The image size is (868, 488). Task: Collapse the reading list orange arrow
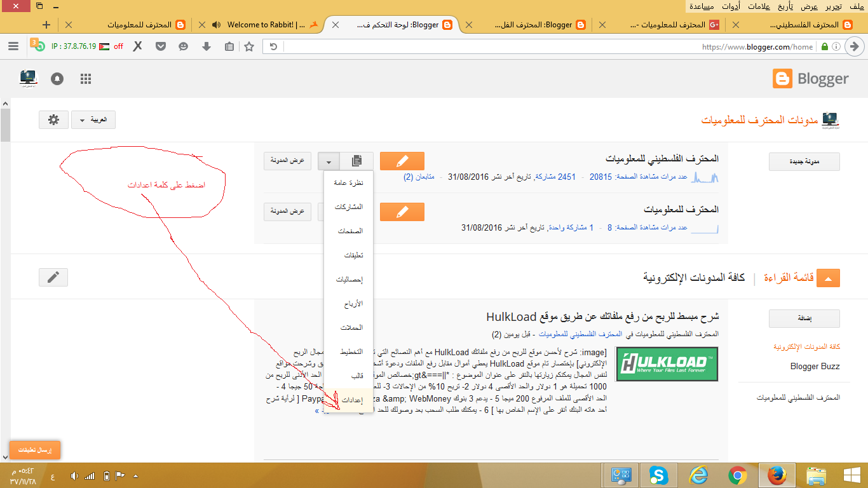[828, 278]
